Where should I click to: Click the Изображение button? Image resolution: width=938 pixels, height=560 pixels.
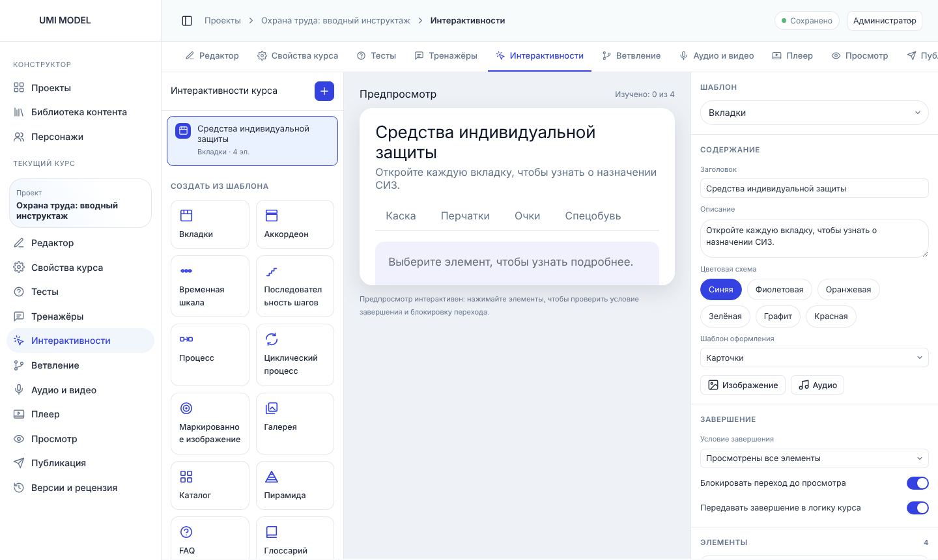coord(743,385)
